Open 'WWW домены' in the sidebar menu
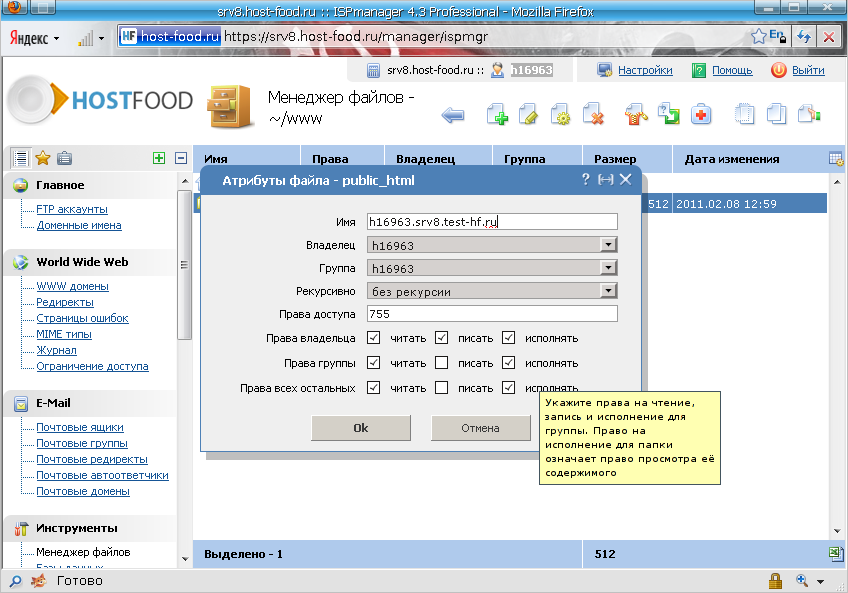The height and width of the screenshot is (593, 848). point(72,286)
